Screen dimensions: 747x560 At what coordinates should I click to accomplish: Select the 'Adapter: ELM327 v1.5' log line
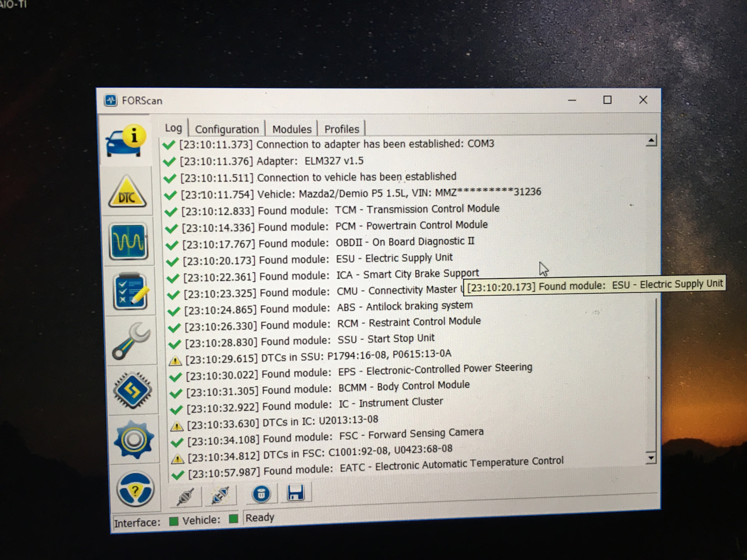pos(263,161)
